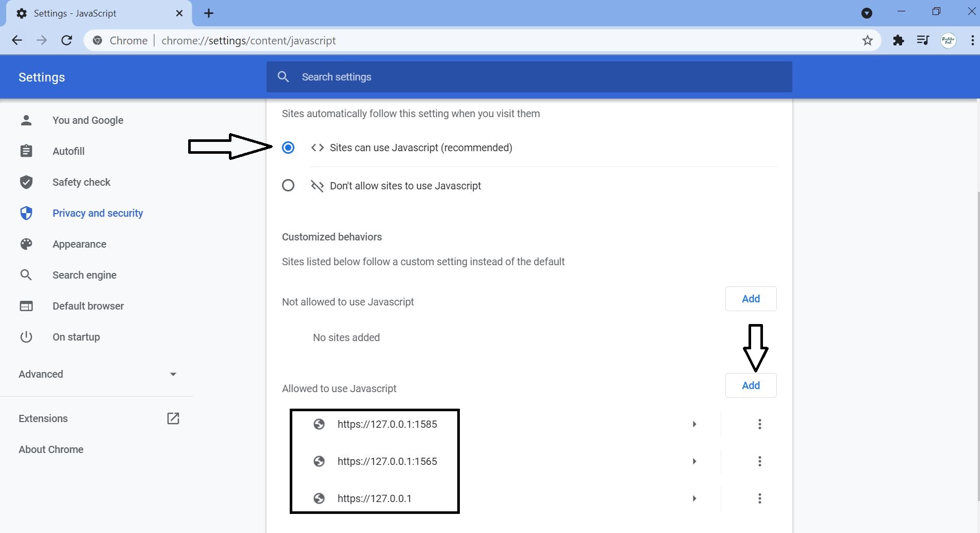Click the tab search down-arrow icon
Screen dimensions: 980x533
pyautogui.click(x=867, y=13)
